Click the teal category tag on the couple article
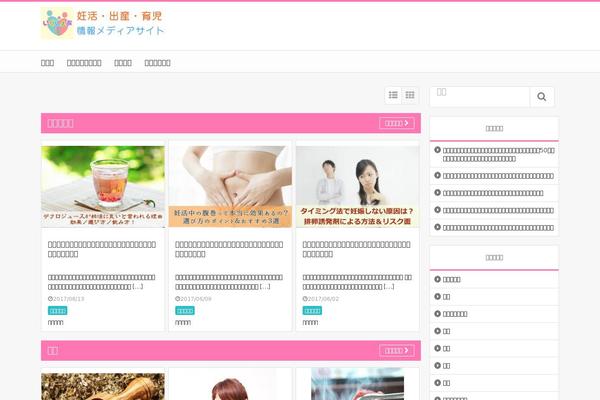600x400 pixels. coord(312,310)
